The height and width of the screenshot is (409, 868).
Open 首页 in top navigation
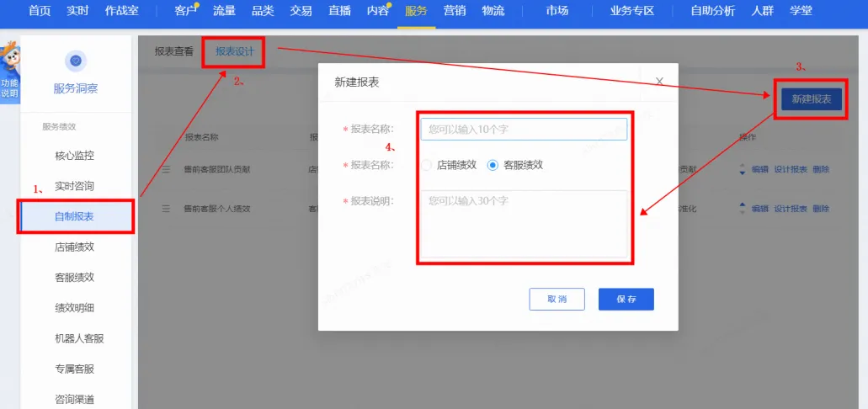[x=39, y=10]
